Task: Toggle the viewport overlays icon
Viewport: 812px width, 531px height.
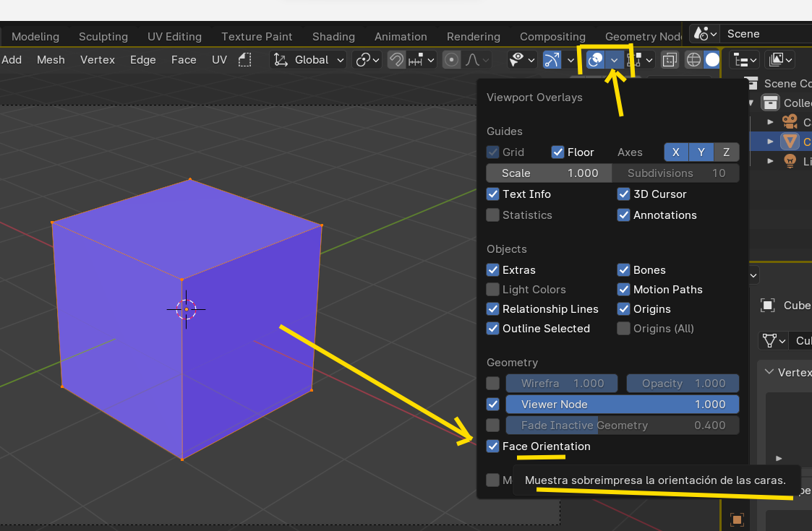Action: 595,60
